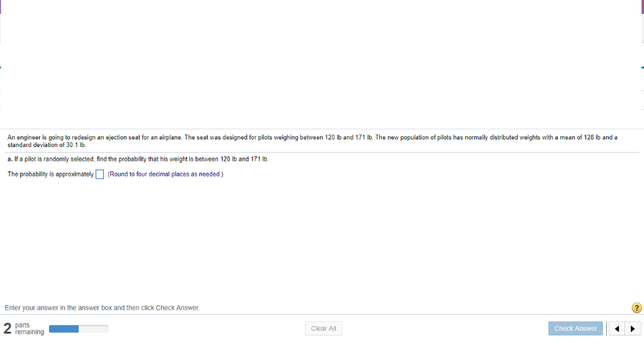Click the yellow help question mark icon

(x=636, y=308)
